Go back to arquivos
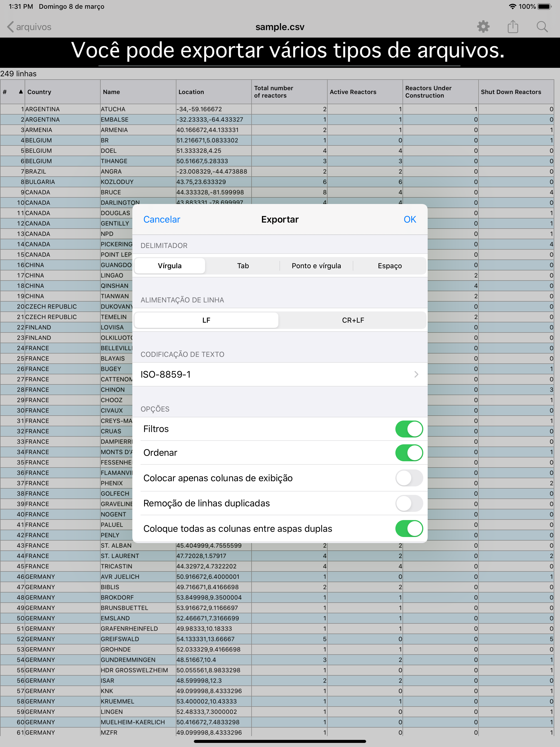 (29, 27)
